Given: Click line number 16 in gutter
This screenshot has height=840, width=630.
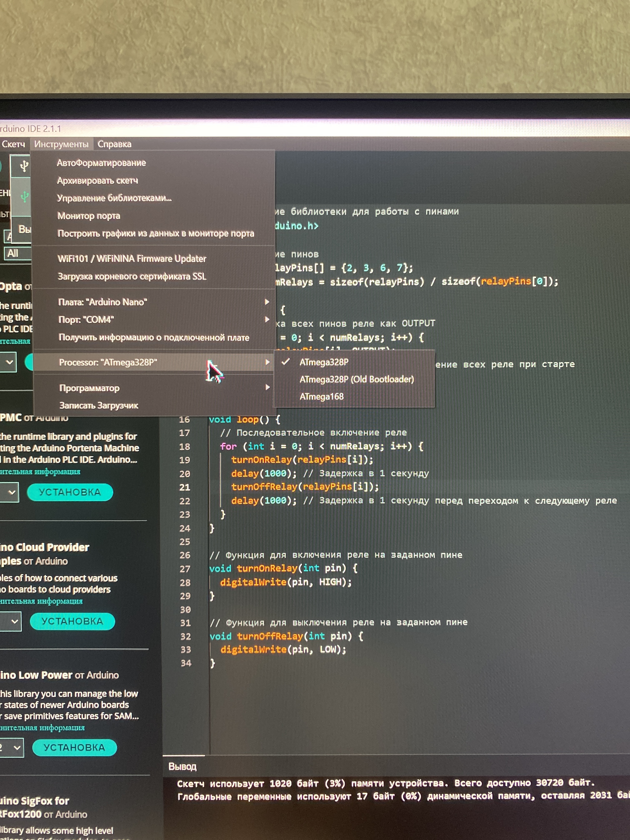Looking at the screenshot, I should point(185,420).
